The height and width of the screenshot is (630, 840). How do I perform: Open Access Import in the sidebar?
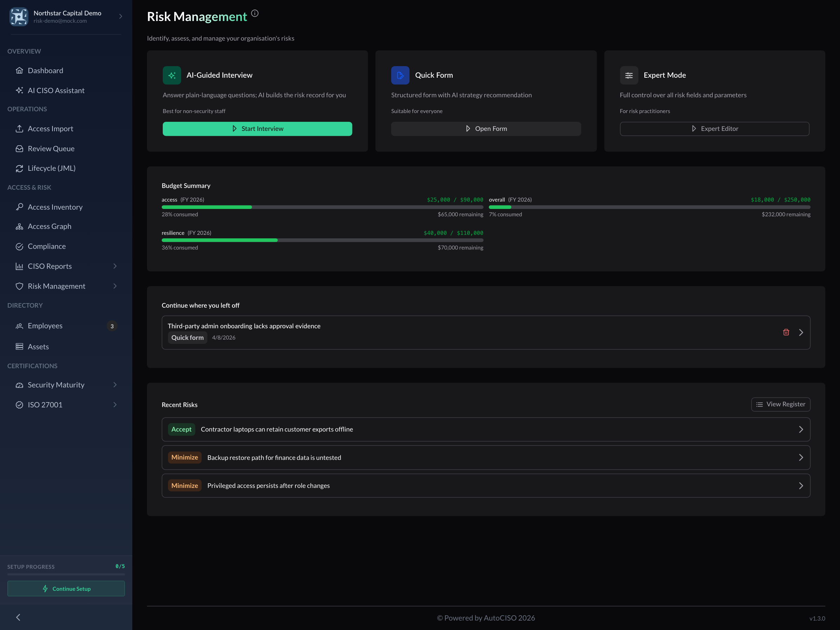coord(66,128)
